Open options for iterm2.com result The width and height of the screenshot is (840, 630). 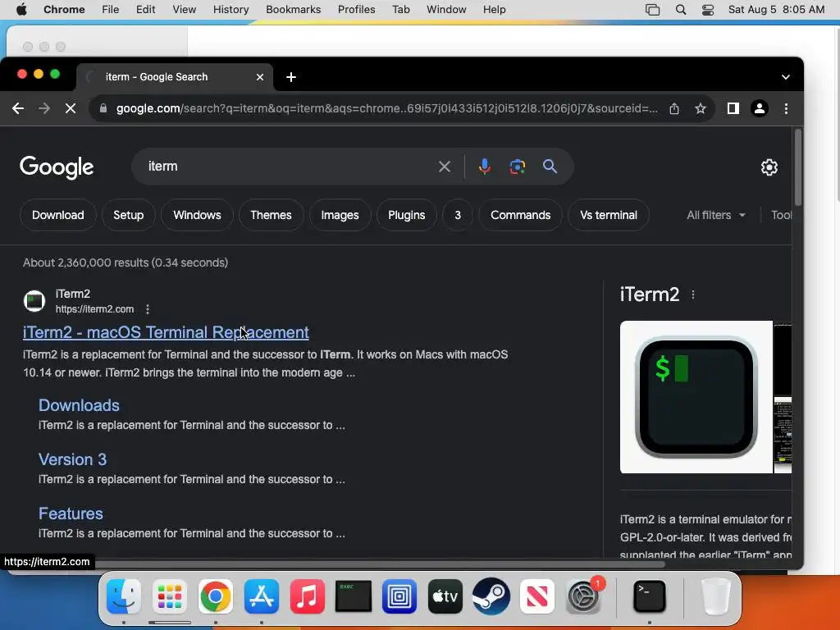point(148,309)
